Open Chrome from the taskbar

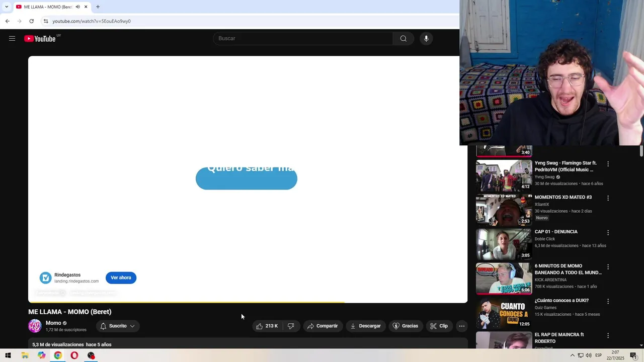tap(58, 355)
